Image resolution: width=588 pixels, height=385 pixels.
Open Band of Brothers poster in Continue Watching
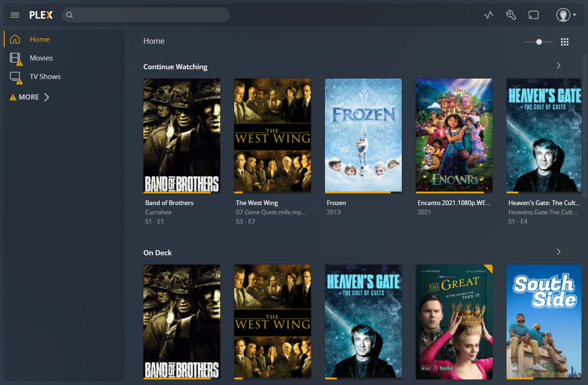182,135
